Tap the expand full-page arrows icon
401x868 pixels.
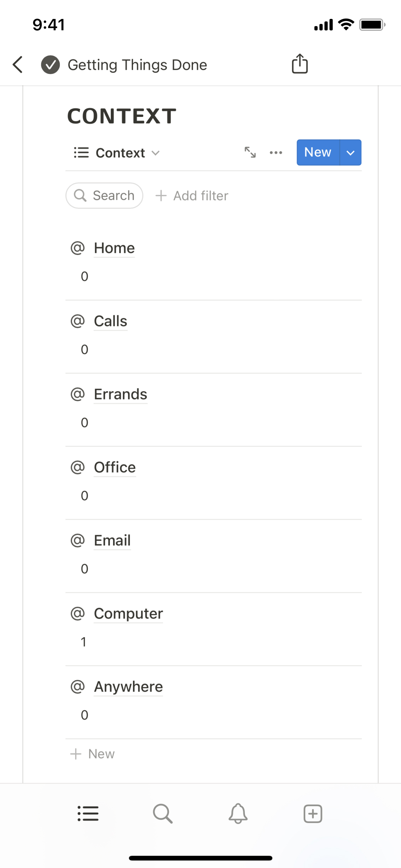250,153
